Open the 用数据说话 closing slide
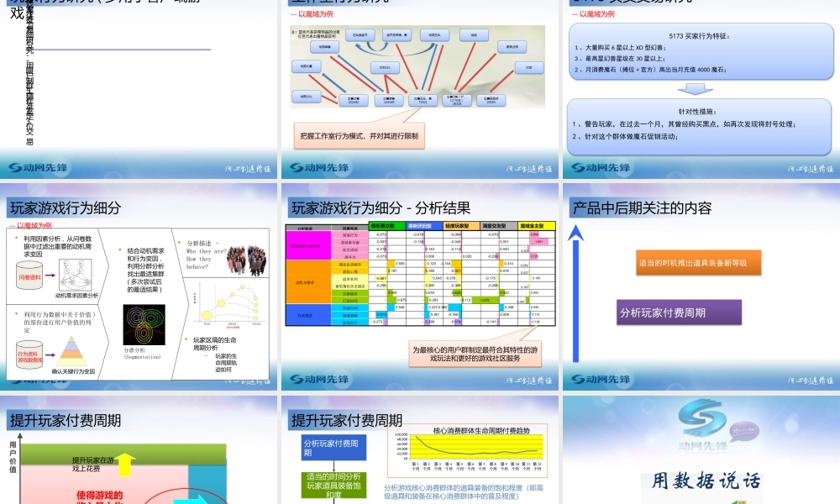Viewport: 840px width, 504px height. tap(701, 450)
